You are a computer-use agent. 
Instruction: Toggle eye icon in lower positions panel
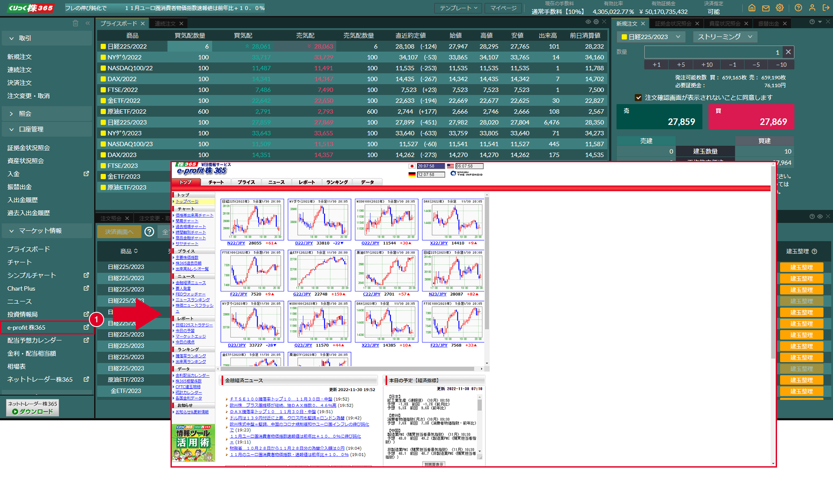point(820,216)
